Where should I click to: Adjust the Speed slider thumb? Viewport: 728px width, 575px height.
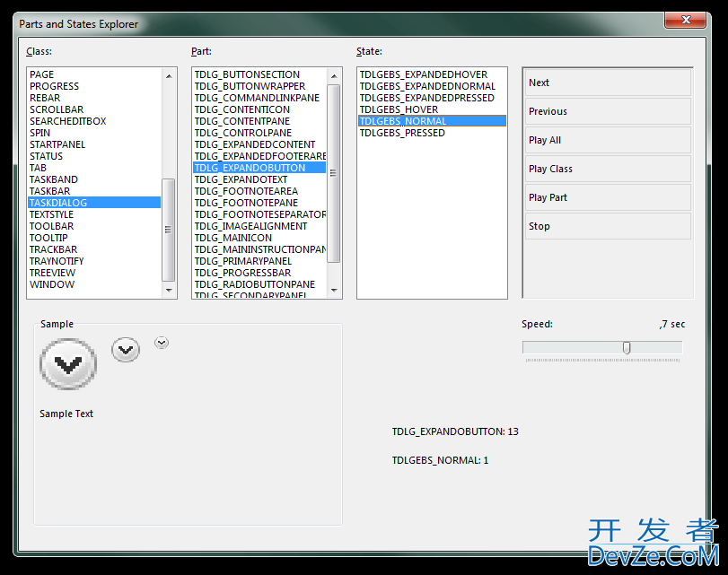pos(627,347)
